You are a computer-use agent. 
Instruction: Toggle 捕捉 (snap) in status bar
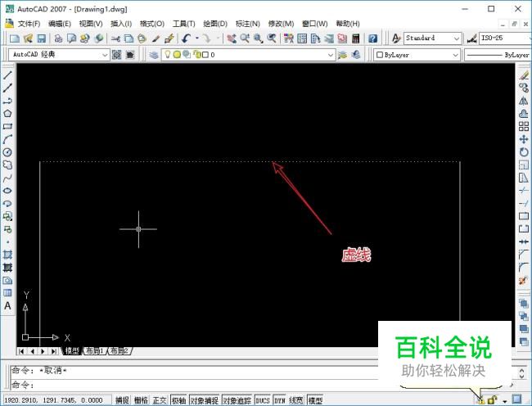pyautogui.click(x=122, y=400)
